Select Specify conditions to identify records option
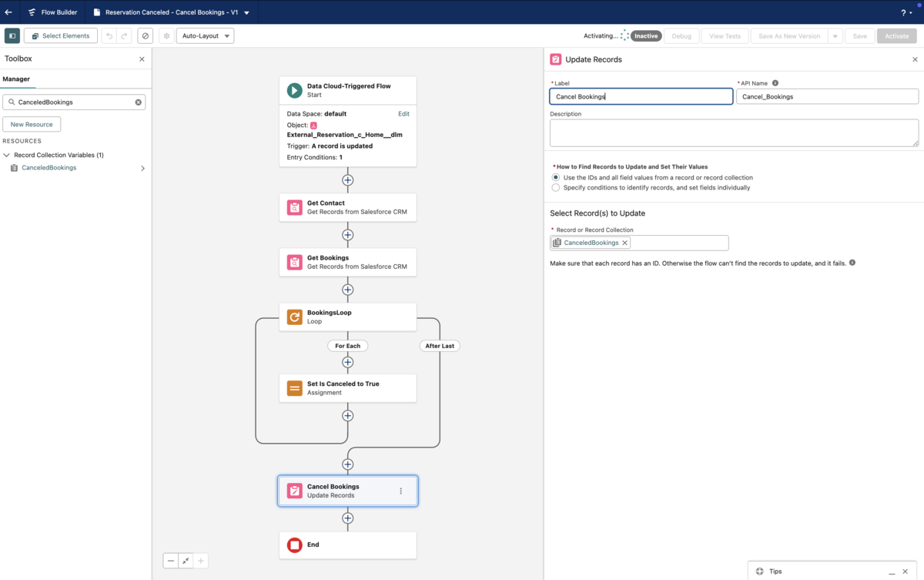This screenshot has width=924, height=580. tap(556, 187)
